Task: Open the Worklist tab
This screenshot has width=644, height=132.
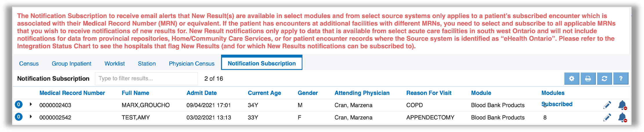Action: click(114, 64)
